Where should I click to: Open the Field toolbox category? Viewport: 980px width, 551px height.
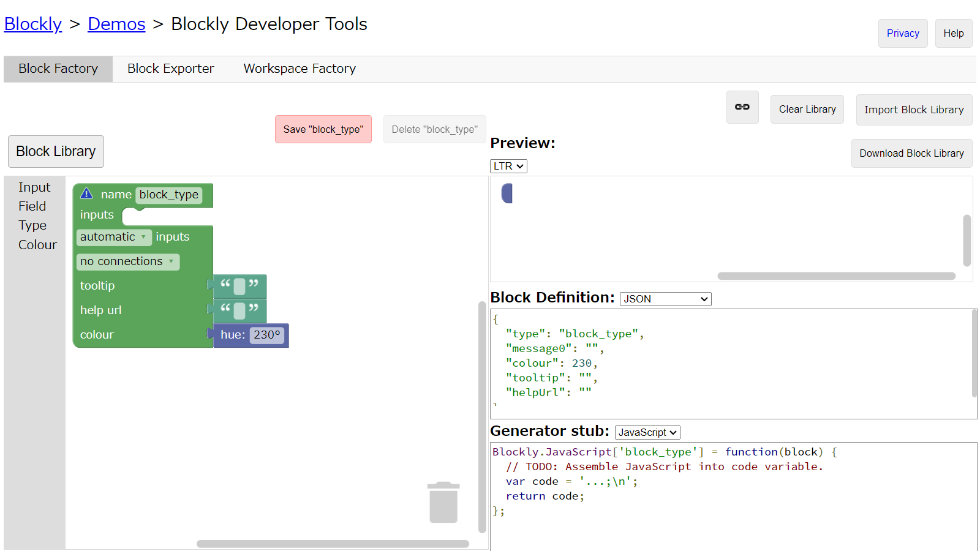(32, 206)
